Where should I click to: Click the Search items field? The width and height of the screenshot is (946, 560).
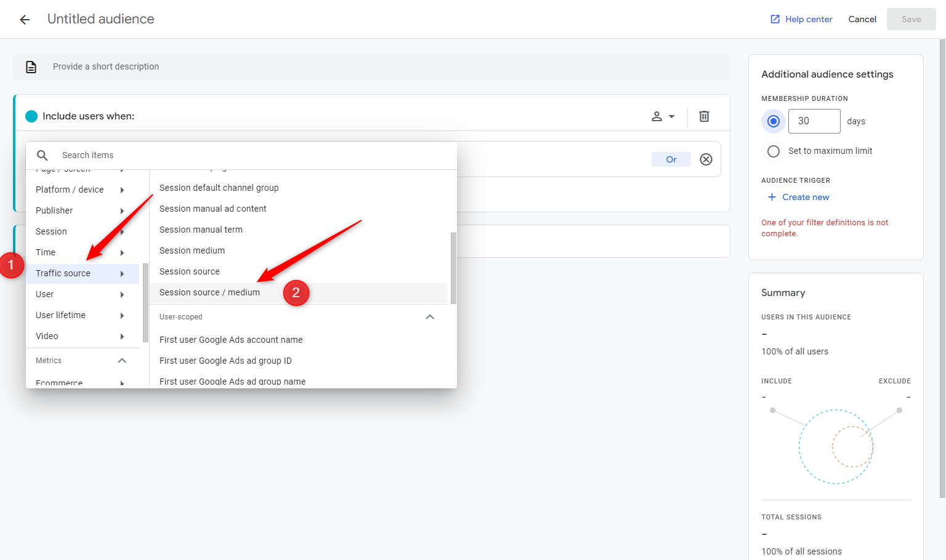pos(246,155)
